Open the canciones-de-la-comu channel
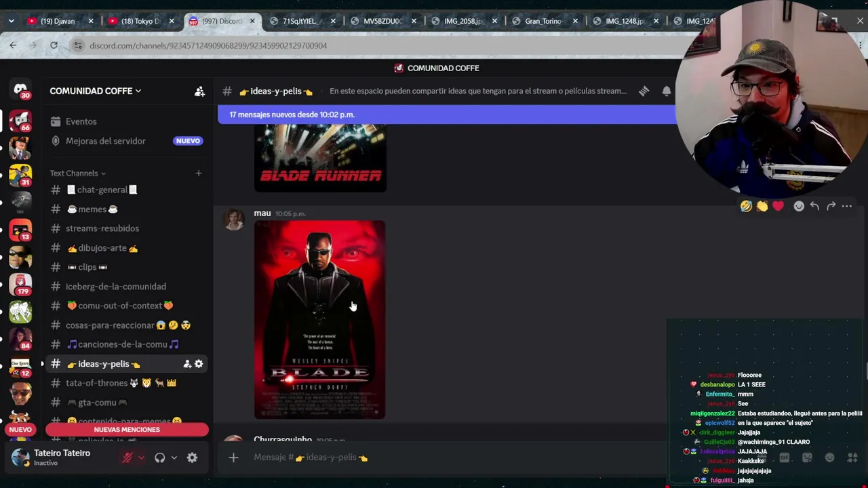 [x=127, y=344]
